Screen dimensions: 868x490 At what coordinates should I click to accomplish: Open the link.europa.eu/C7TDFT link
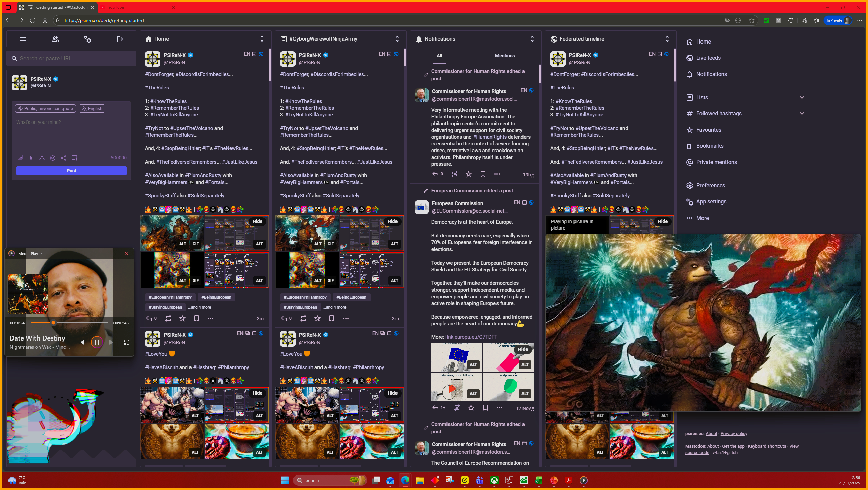(x=471, y=337)
